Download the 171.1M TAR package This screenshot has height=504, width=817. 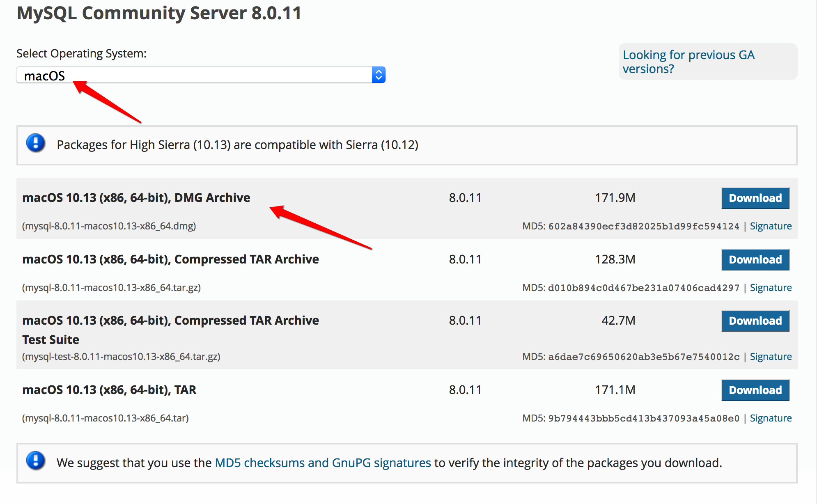coord(755,390)
